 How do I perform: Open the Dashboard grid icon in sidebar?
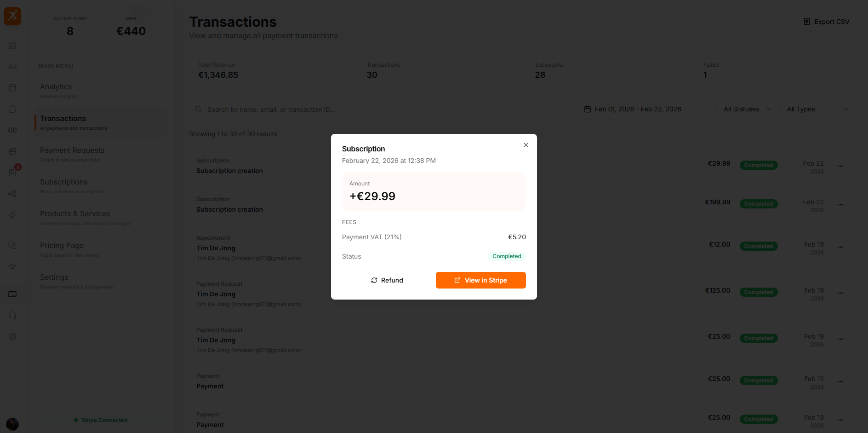click(x=12, y=46)
